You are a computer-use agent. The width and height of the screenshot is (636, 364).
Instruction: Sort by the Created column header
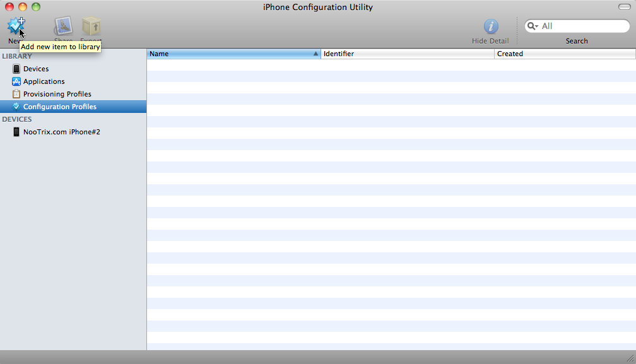(565, 54)
